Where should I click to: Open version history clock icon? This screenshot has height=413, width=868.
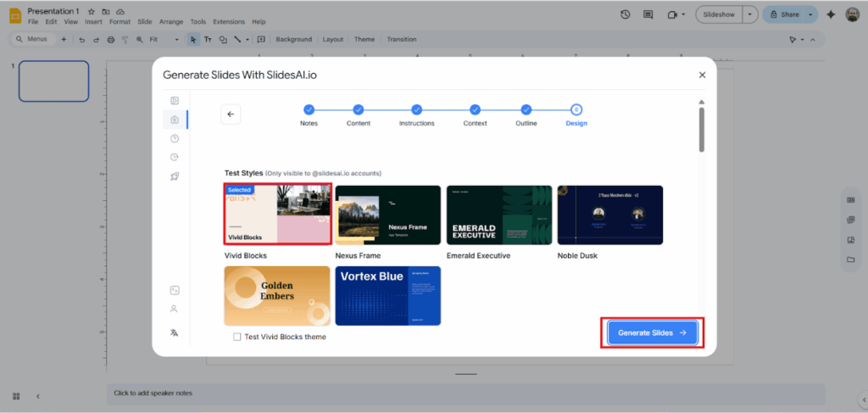click(x=625, y=14)
